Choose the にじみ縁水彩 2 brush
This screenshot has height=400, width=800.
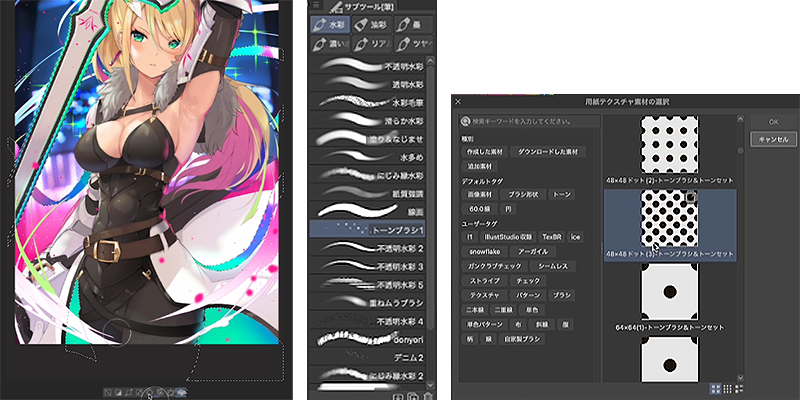click(367, 376)
